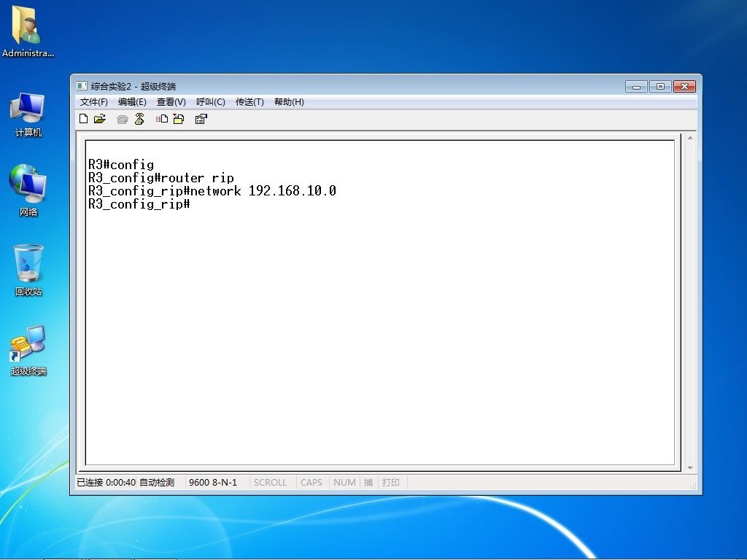
Task: Click the scrollbar up arrow
Action: pyautogui.click(x=690, y=138)
